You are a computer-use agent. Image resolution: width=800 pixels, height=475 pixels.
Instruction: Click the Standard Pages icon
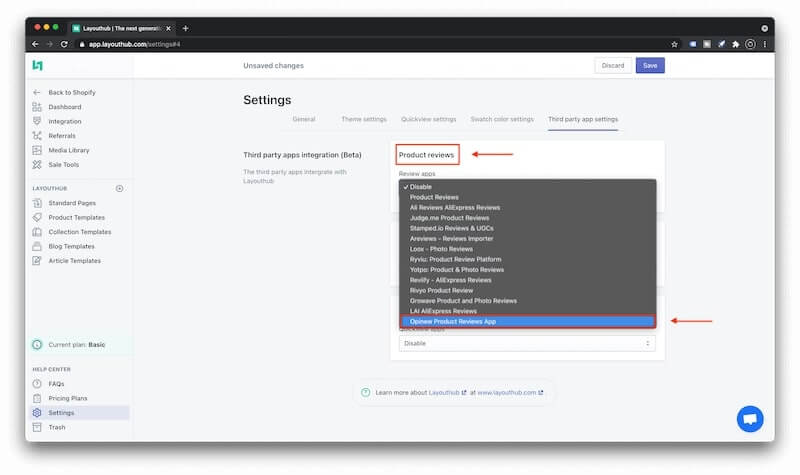[37, 203]
